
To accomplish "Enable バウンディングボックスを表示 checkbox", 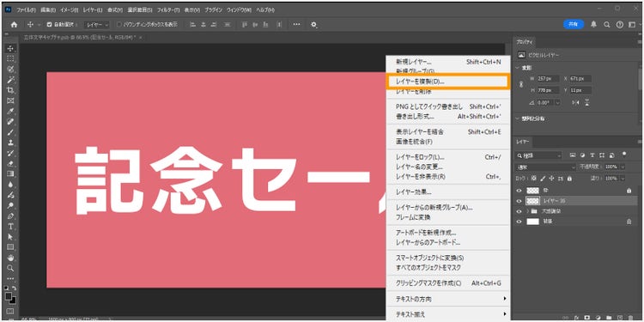I will (119, 25).
